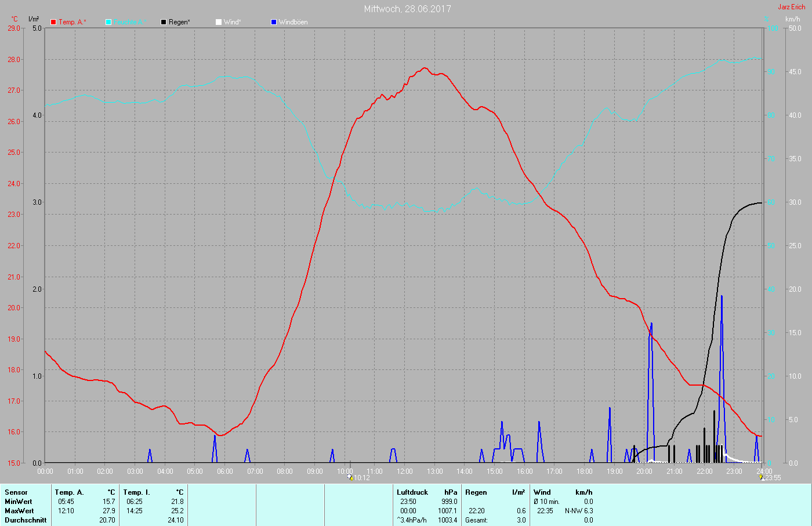812x526 pixels.
Task: Click the 'Temp. I.' column header
Action: click(137, 492)
